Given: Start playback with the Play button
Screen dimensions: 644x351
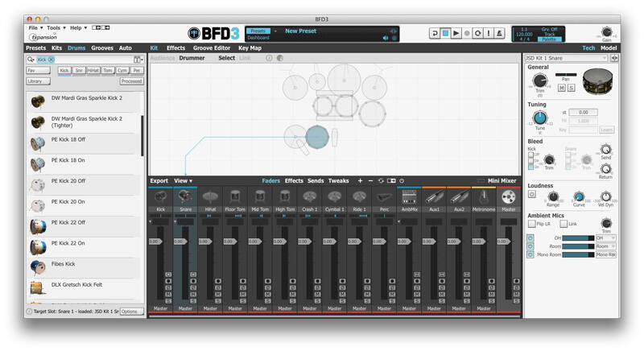Looking at the screenshot, I should click(x=456, y=33).
